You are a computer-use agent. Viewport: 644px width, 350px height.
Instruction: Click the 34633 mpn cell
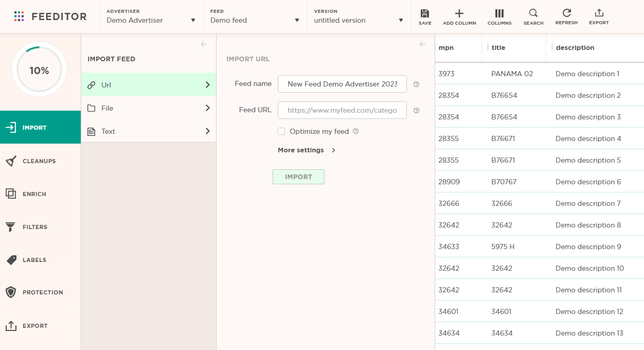tap(449, 247)
